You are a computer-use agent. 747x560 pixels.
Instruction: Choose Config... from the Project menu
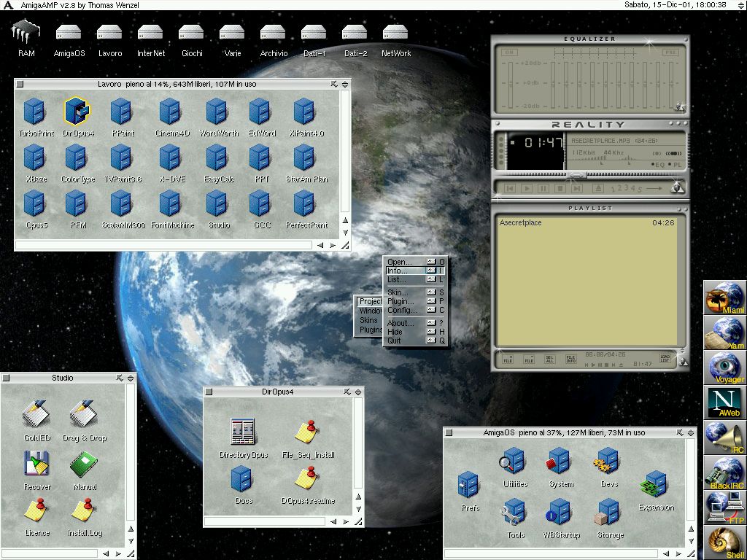[400, 310]
